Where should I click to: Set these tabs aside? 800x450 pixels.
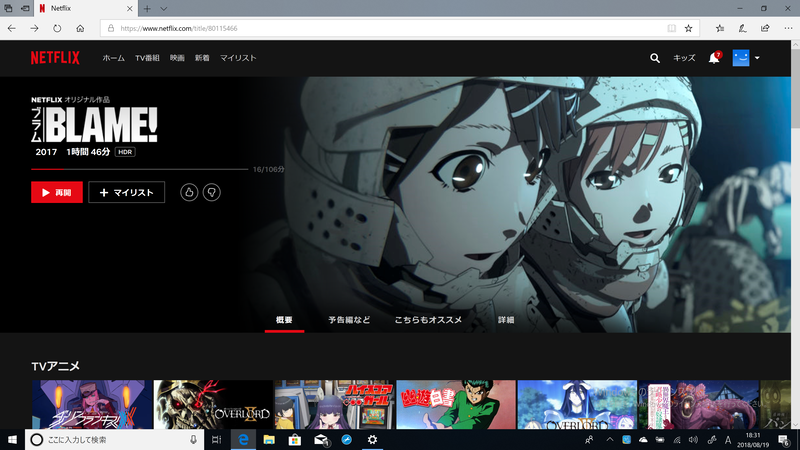25,8
